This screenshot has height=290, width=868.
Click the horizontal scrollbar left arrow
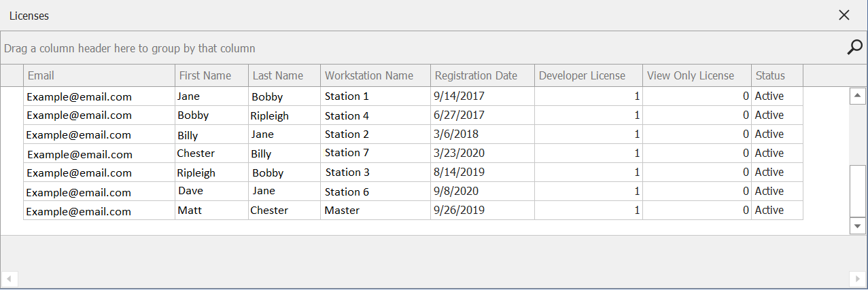[9, 278]
